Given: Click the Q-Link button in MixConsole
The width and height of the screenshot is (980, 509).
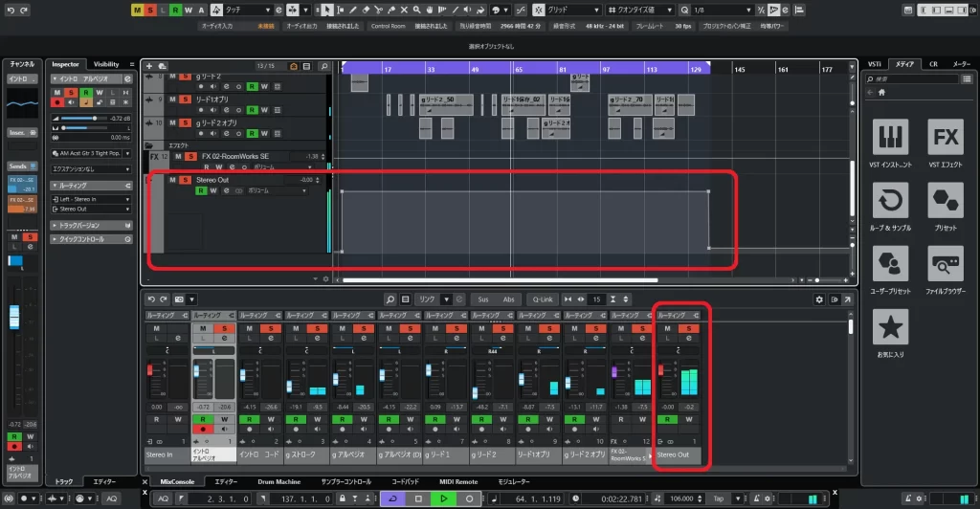Looking at the screenshot, I should tap(543, 299).
